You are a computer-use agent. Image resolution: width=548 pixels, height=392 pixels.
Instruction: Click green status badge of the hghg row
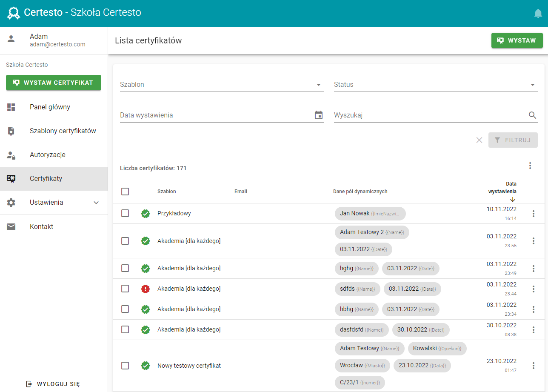pyautogui.click(x=146, y=269)
